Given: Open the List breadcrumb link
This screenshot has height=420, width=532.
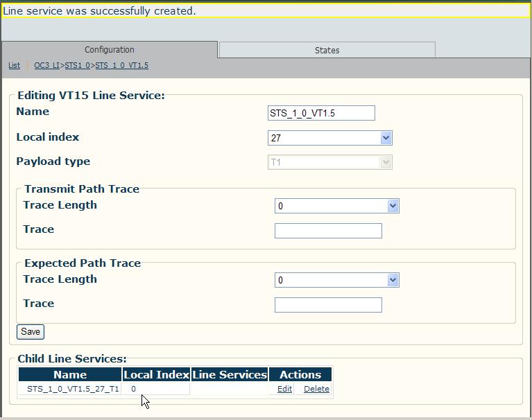Looking at the screenshot, I should (x=15, y=65).
